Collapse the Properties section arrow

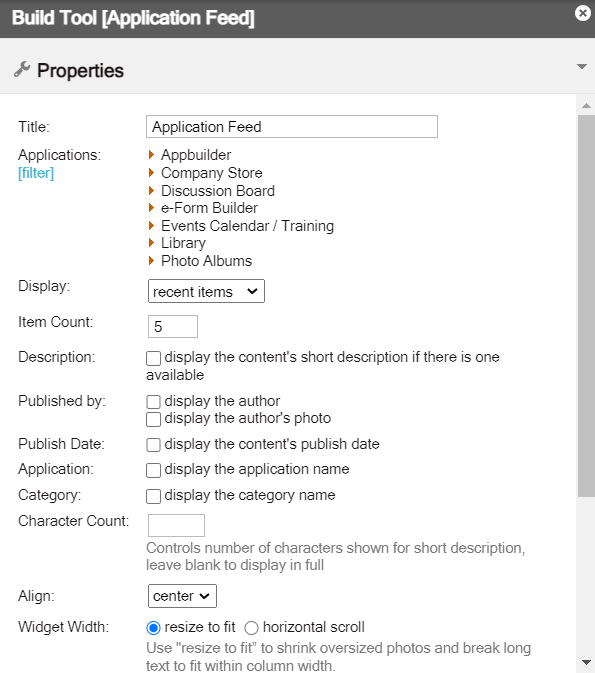(x=582, y=67)
